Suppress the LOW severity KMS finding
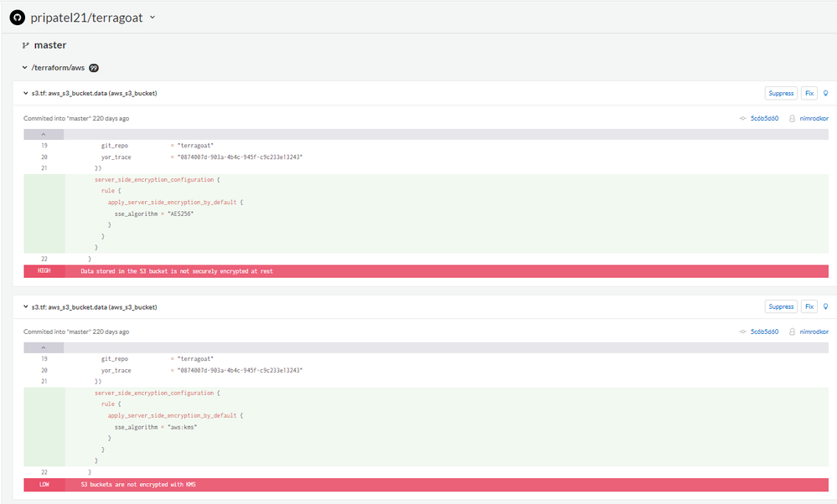This screenshot has width=837, height=504. pos(781,307)
